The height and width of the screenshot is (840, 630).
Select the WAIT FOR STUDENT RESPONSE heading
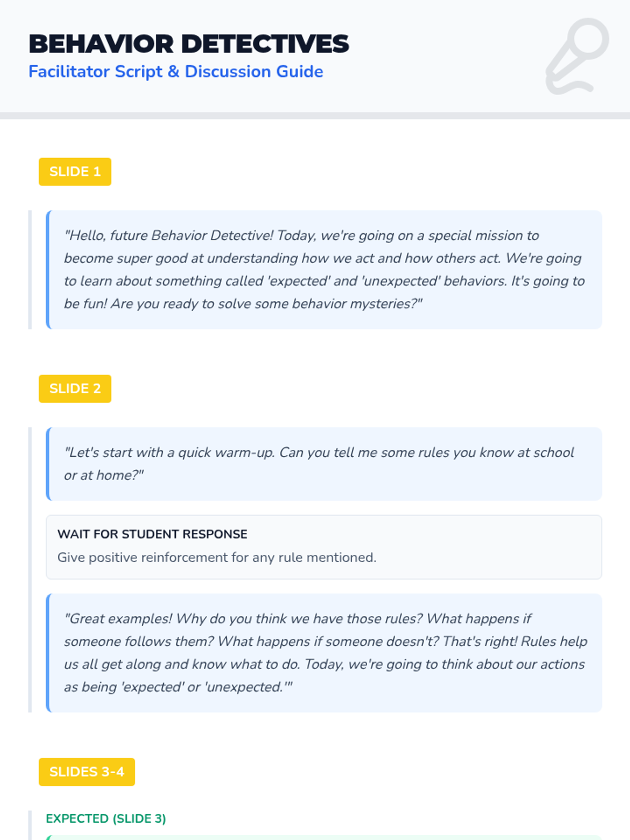pyautogui.click(x=152, y=534)
